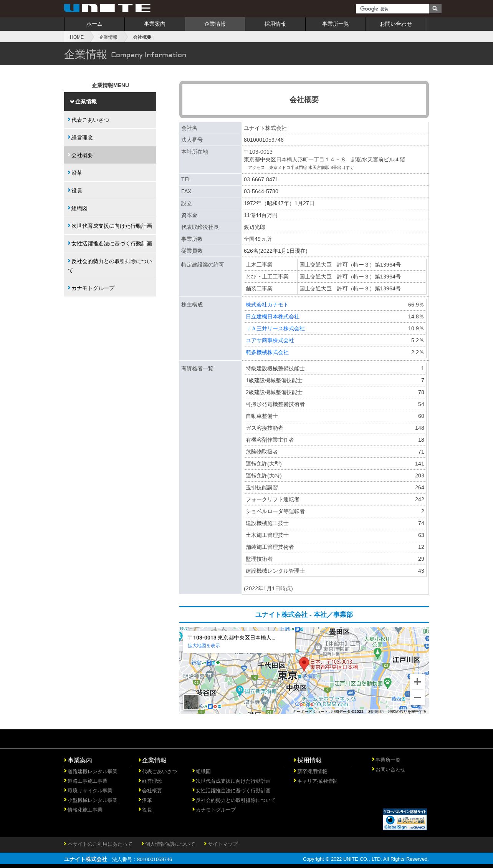The height and width of the screenshot is (868, 493).
Task: Open the 事業案内 nav item
Action: tap(155, 24)
